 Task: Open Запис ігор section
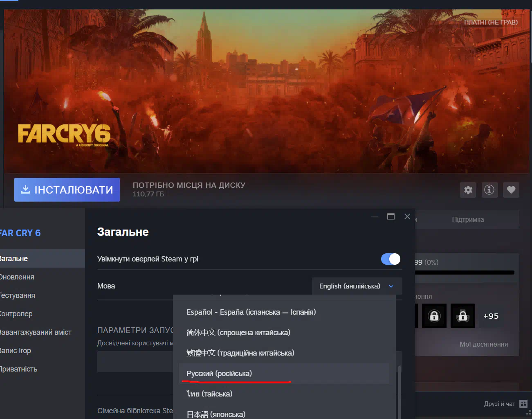(x=43, y=351)
